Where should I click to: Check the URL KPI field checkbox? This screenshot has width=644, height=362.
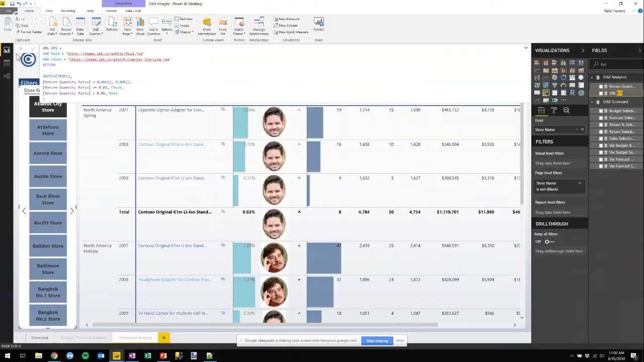(601, 93)
